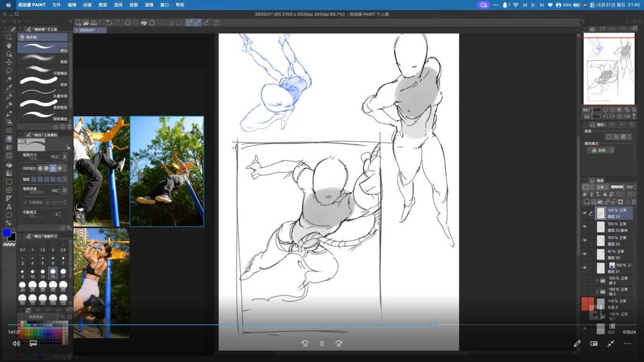The height and width of the screenshot is (362, 644).
Task: Click the exit full screen arrows icon
Action: point(611,344)
